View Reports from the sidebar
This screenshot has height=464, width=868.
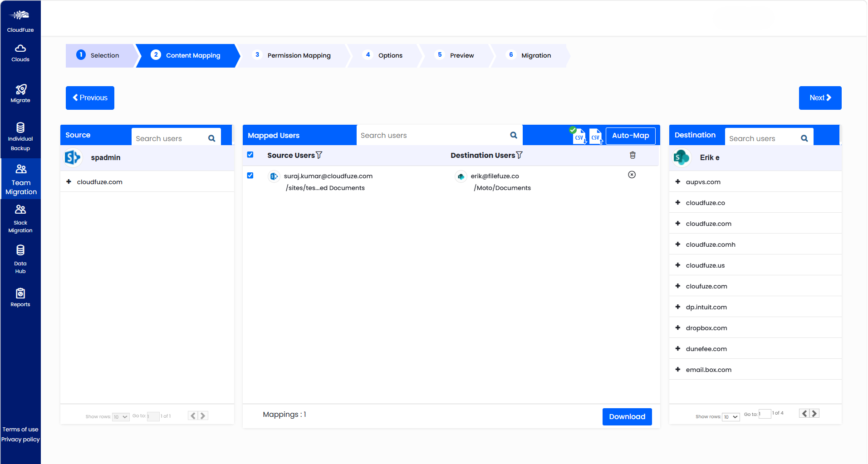(20, 298)
